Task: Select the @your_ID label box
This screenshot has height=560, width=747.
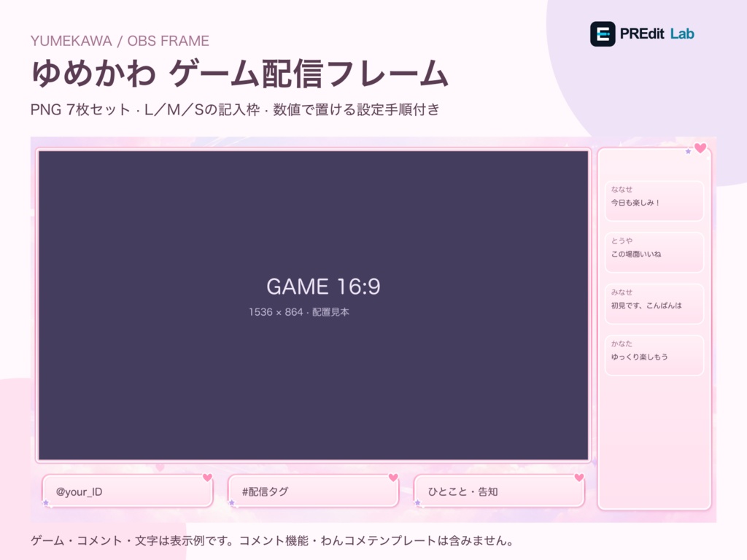Action: [127, 491]
